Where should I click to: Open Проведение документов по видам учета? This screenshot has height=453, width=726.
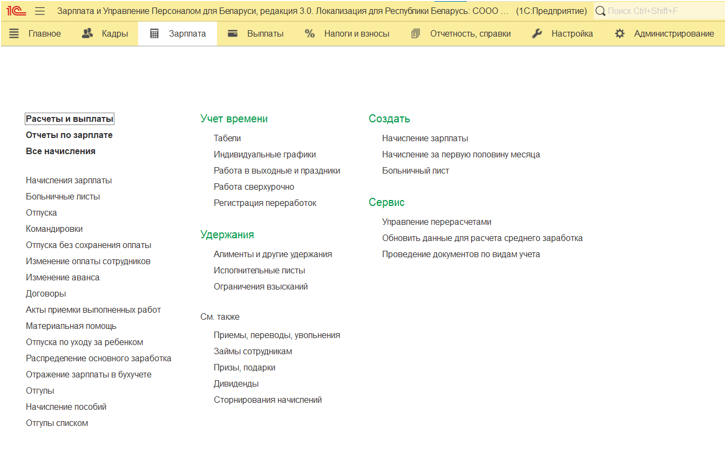(x=461, y=254)
